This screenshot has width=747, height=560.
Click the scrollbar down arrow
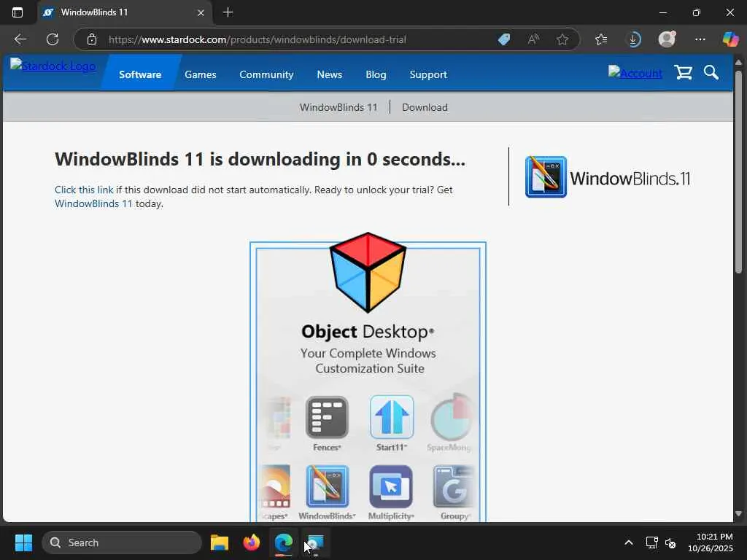click(x=738, y=514)
